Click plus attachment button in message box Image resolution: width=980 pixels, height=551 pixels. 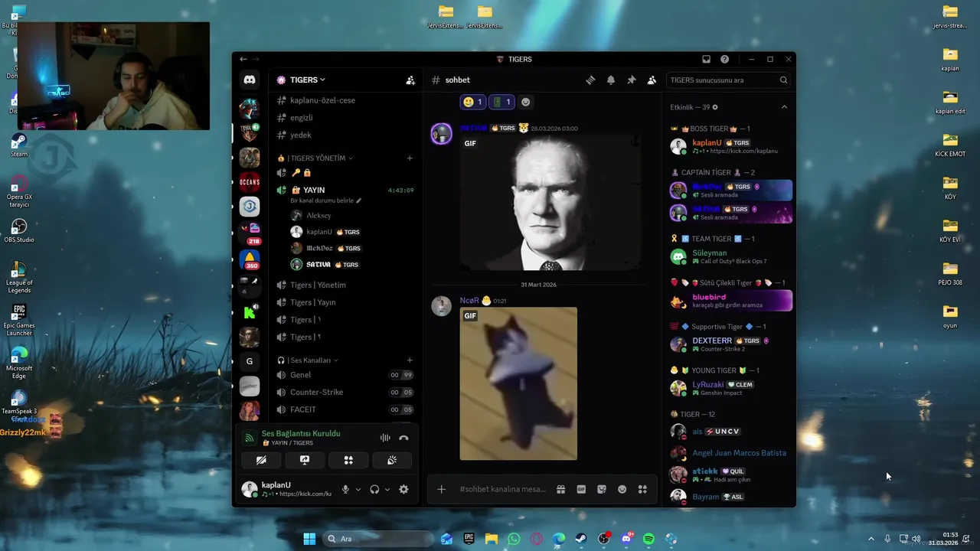441,489
